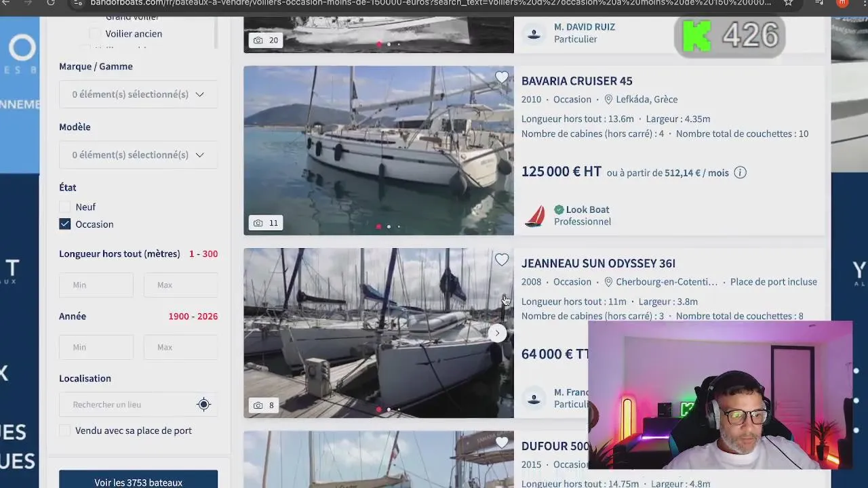Click the Place de port incluse label
The height and width of the screenshot is (488, 868).
coord(773,282)
